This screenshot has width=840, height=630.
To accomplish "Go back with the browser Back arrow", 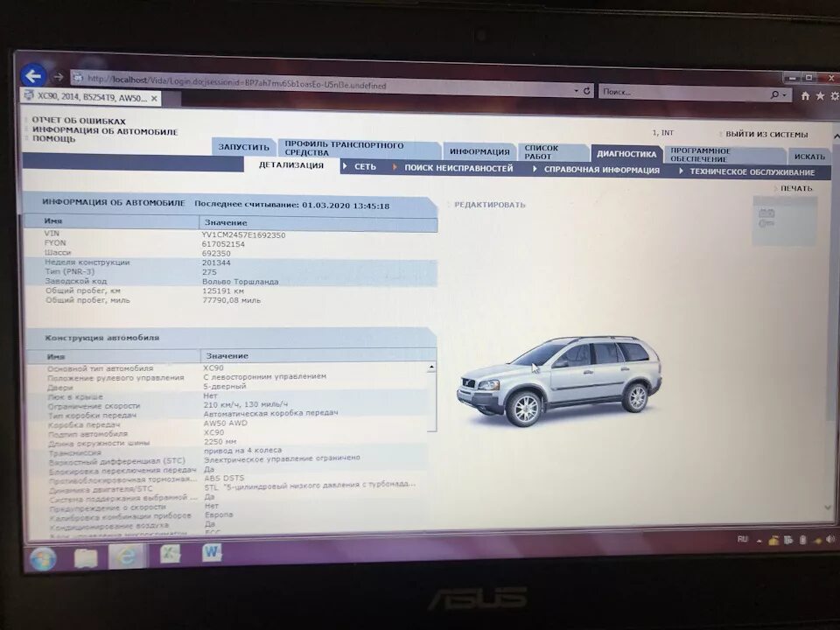I will pos(32,76).
